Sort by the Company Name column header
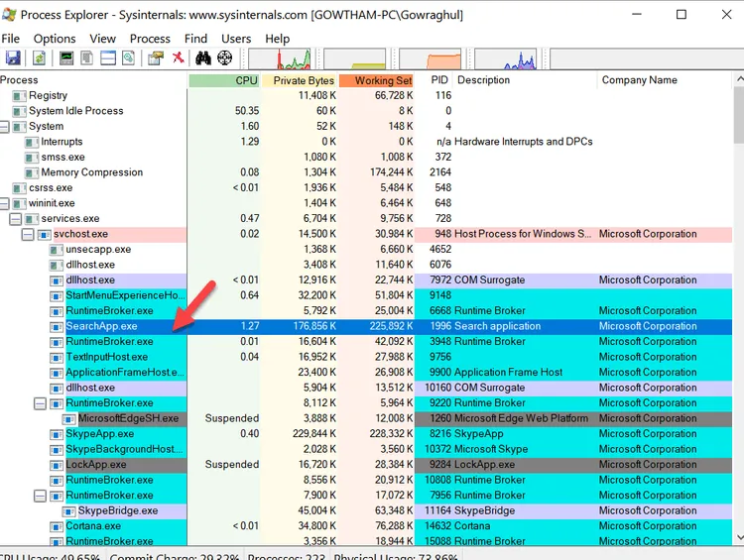 pos(665,80)
